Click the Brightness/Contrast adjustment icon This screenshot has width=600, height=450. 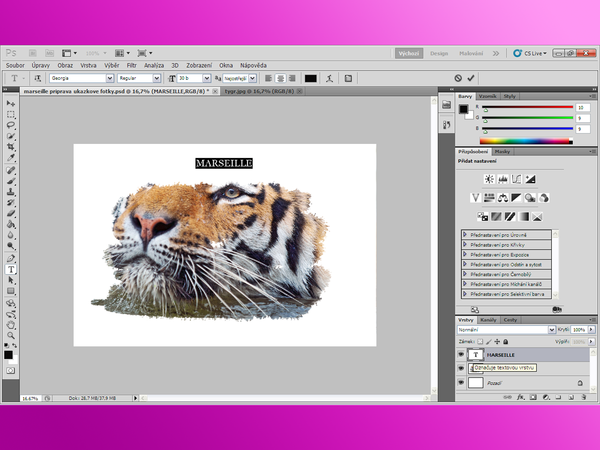pyautogui.click(x=489, y=178)
